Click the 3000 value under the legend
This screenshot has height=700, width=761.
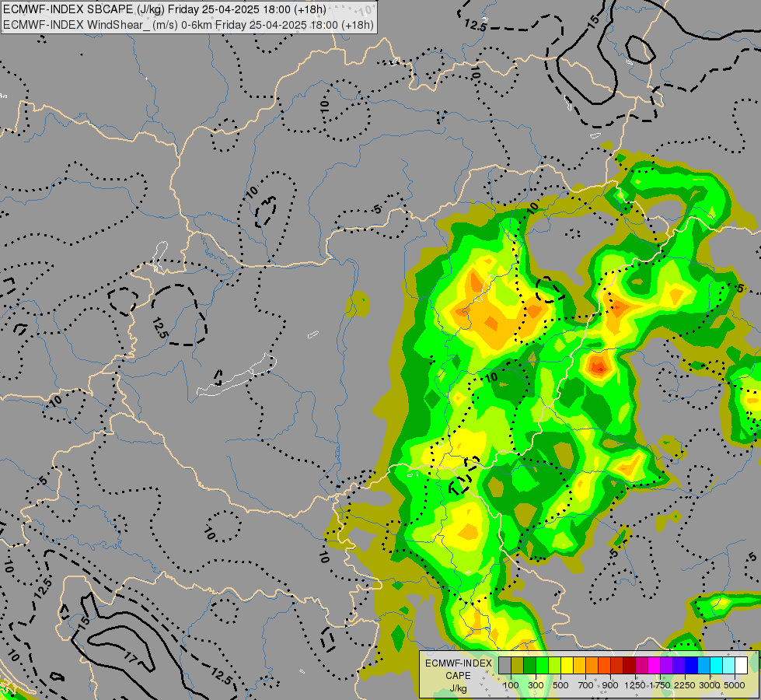tap(710, 685)
